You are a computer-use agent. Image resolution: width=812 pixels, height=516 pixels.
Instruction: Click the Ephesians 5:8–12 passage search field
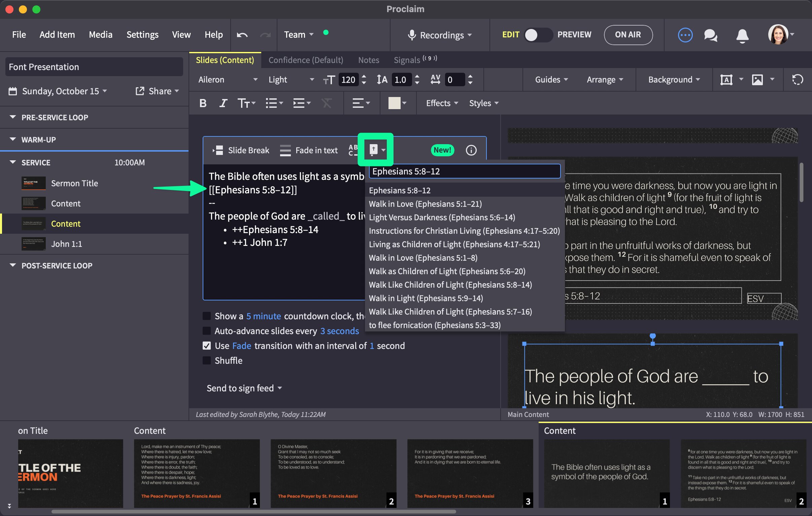point(464,171)
